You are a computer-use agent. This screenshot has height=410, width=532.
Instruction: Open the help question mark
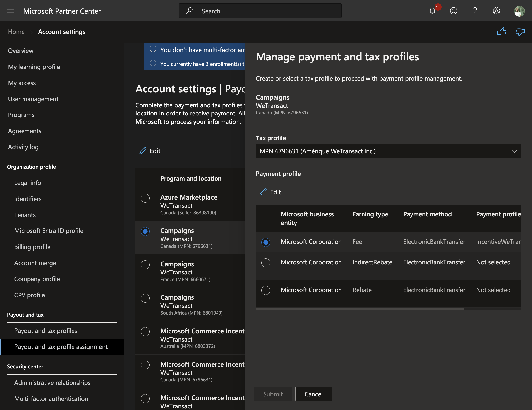tap(475, 11)
